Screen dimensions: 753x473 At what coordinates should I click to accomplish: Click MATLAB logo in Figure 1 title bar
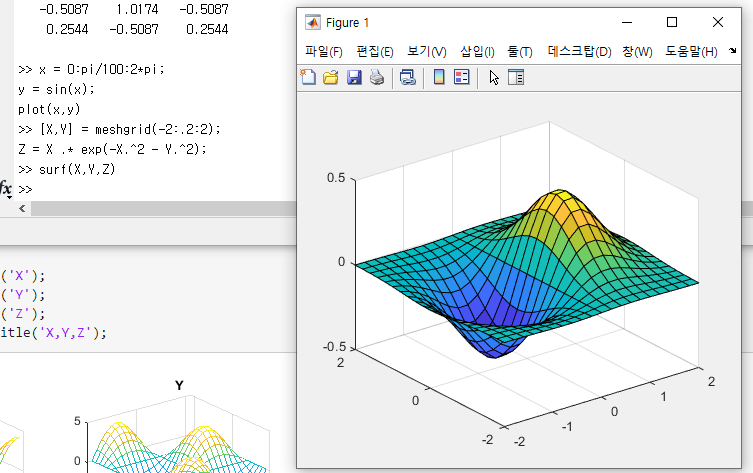[313, 23]
